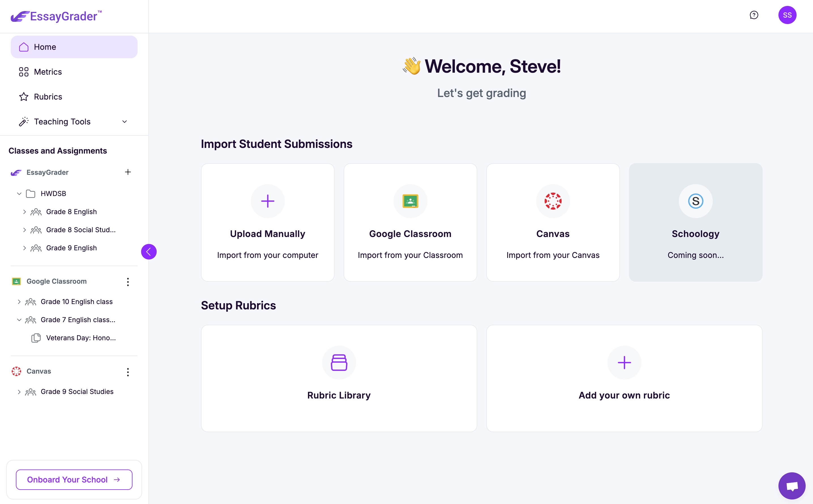Image resolution: width=813 pixels, height=504 pixels.
Task: Click the Add your own rubric card
Action: click(x=624, y=378)
